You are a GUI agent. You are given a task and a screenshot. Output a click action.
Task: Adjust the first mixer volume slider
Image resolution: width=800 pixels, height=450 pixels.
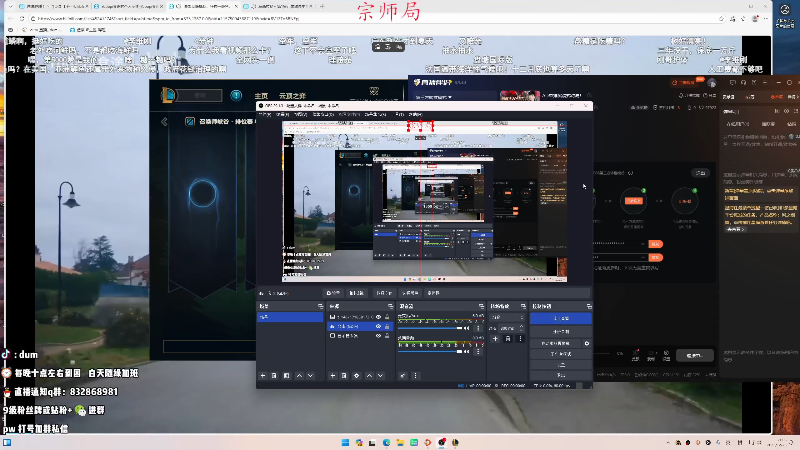[430, 329]
